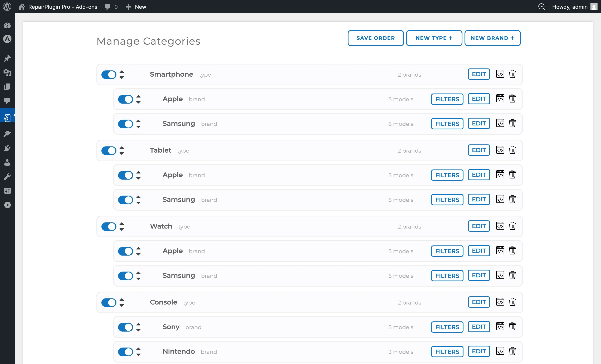Click the Users icon in the sidebar
The width and height of the screenshot is (601, 364).
coord(8,162)
